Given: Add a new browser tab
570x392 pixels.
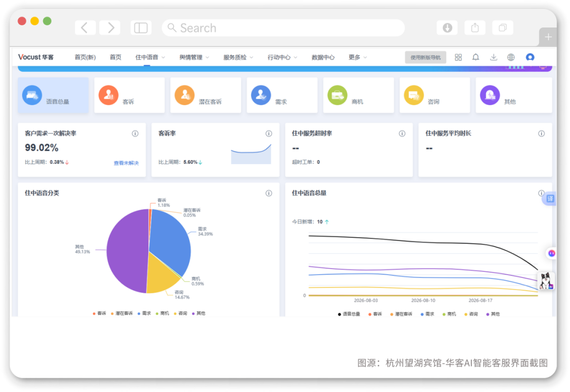Looking at the screenshot, I should 548,37.
